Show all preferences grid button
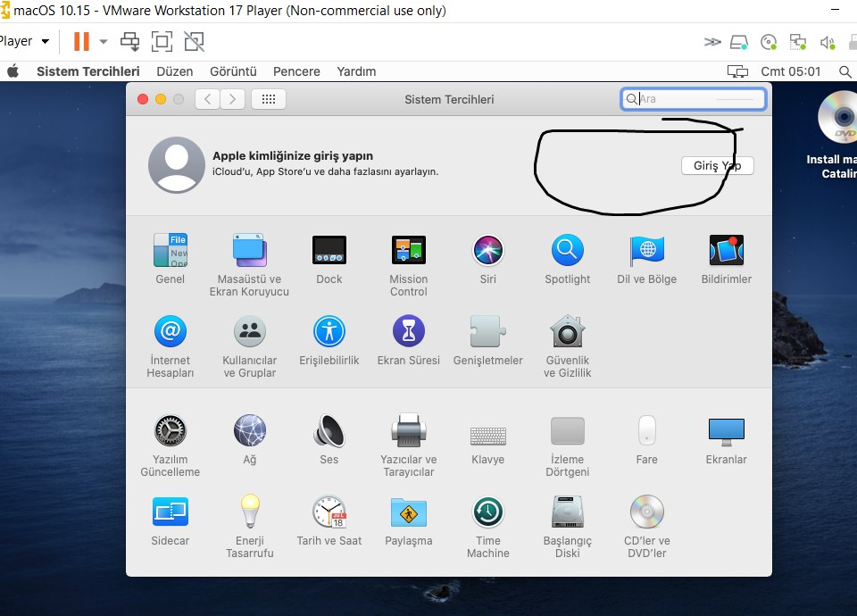This screenshot has width=857, height=616. click(x=269, y=99)
